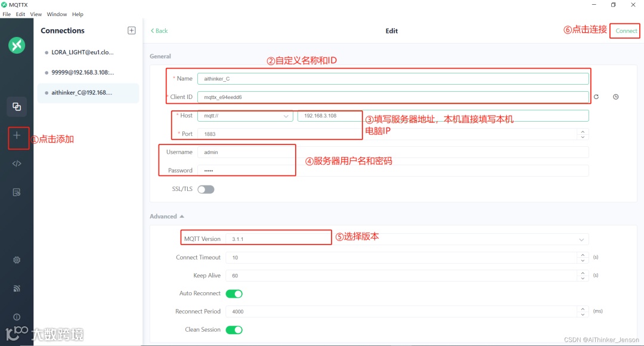Open the Script page icon in sidebar
This screenshot has width=644, height=346.
coord(17,163)
